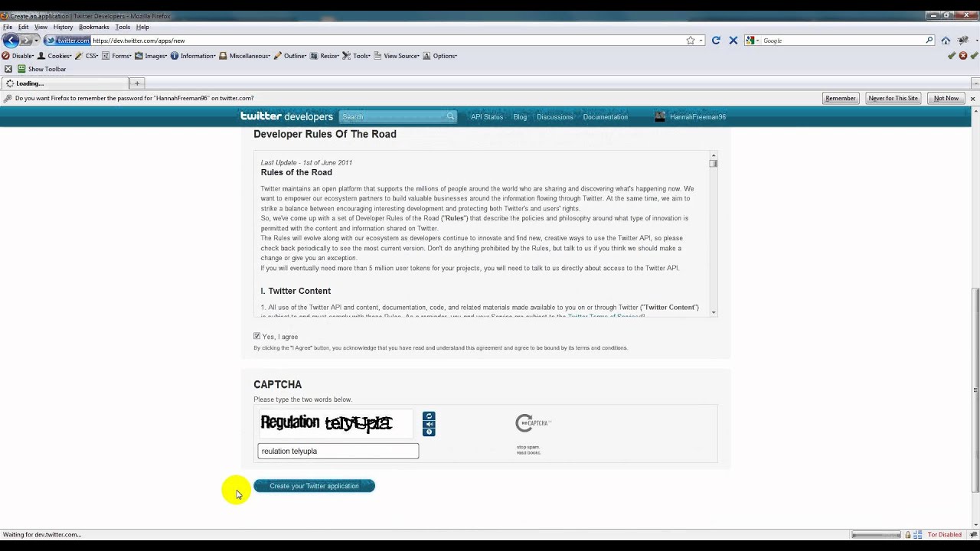Bookmark this page with the star icon
The height and width of the screenshot is (551, 980).
tap(691, 41)
